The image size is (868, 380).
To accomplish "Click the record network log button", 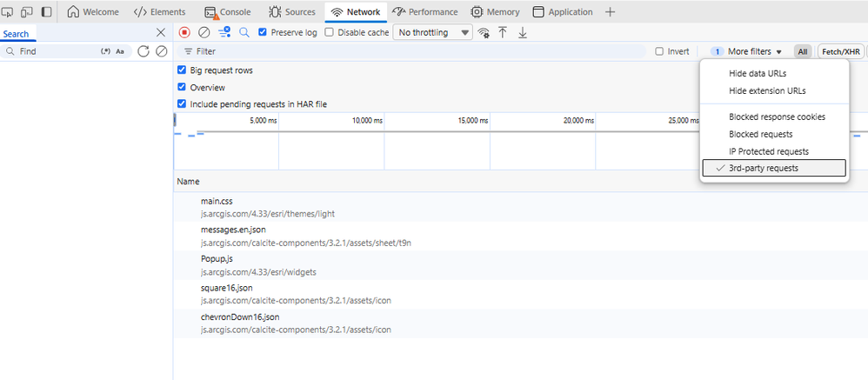I will click(184, 32).
